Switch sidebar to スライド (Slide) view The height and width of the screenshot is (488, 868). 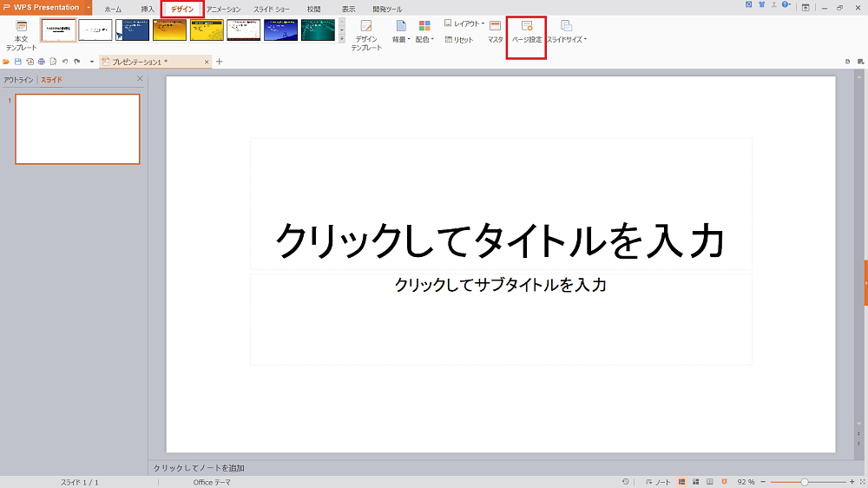pyautogui.click(x=51, y=80)
